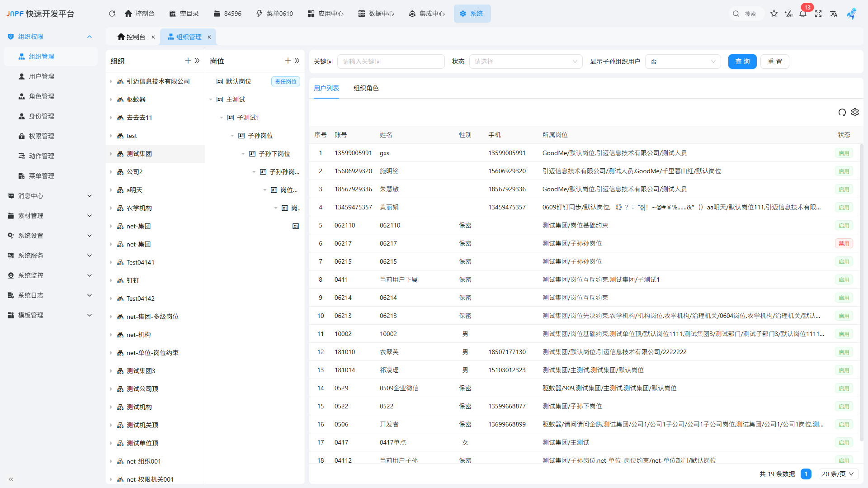
Task: Open 用户管理 in sidebar
Action: [51, 76]
